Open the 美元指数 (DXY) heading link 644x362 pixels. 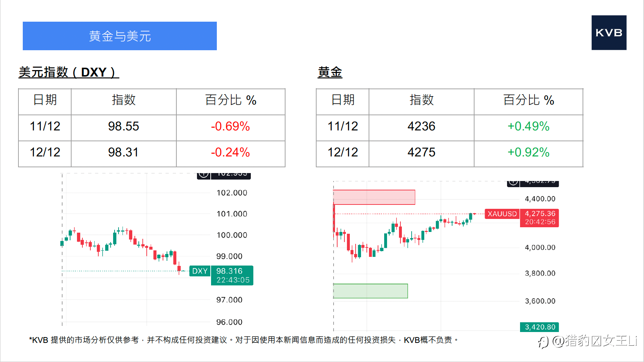pos(69,72)
